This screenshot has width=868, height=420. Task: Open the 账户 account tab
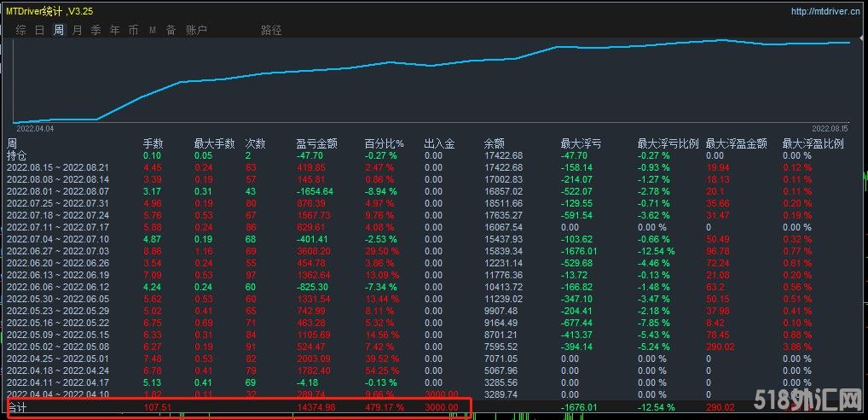pos(196,30)
